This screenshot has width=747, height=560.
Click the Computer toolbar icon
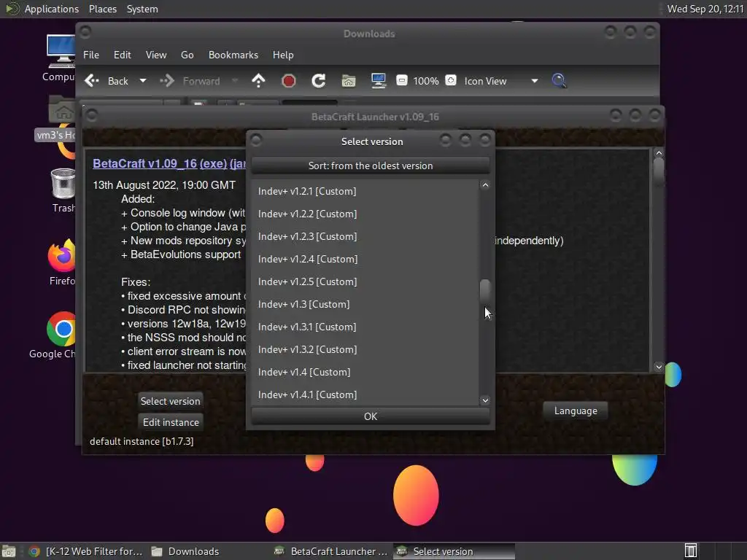tap(379, 81)
